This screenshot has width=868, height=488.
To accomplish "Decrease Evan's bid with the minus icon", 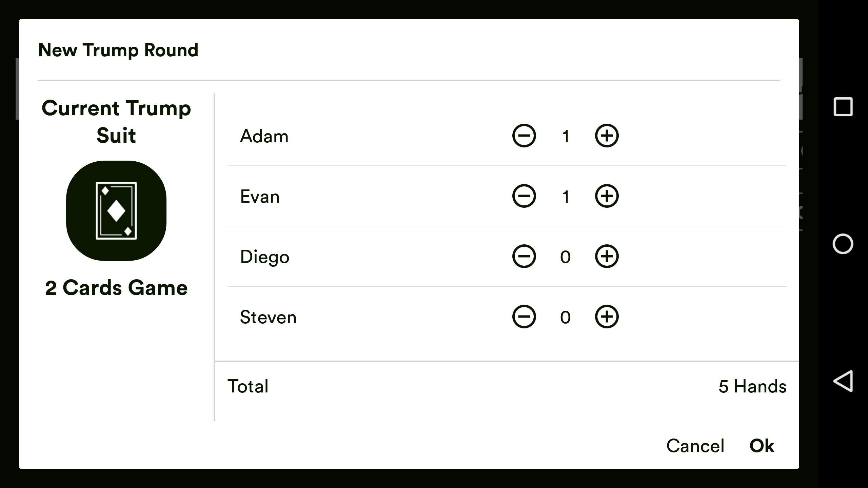I will pyautogui.click(x=524, y=196).
